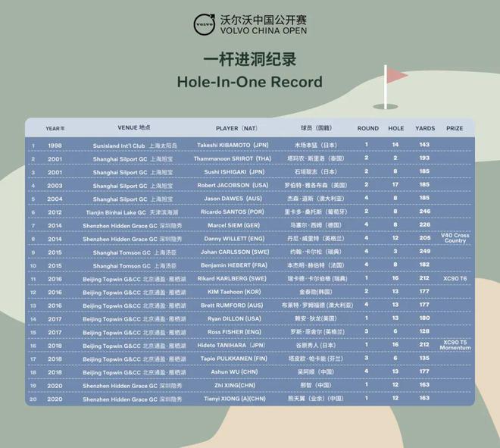Click the 'V40 Cross Country' prize cell
This screenshot has height=448, width=500.
(x=455, y=238)
